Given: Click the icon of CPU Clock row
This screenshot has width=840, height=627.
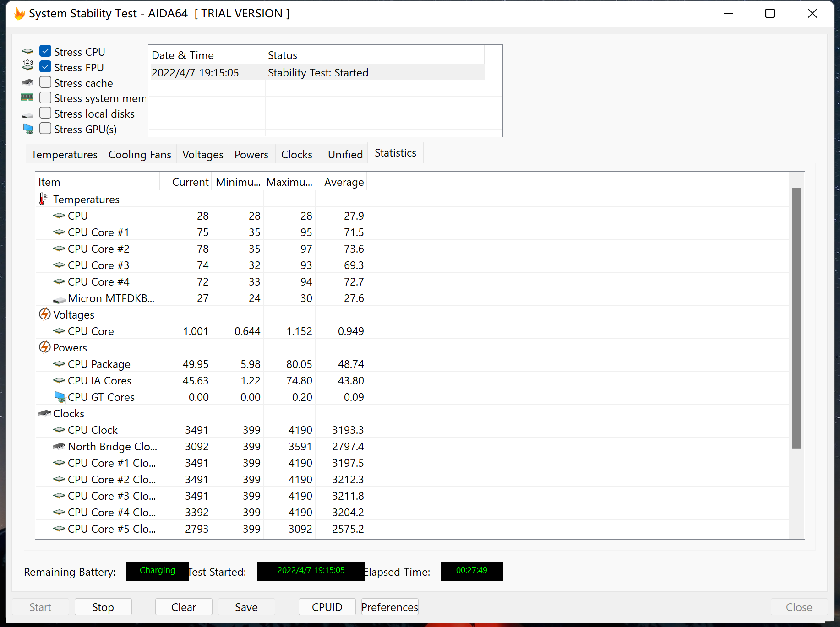Looking at the screenshot, I should 59,430.
